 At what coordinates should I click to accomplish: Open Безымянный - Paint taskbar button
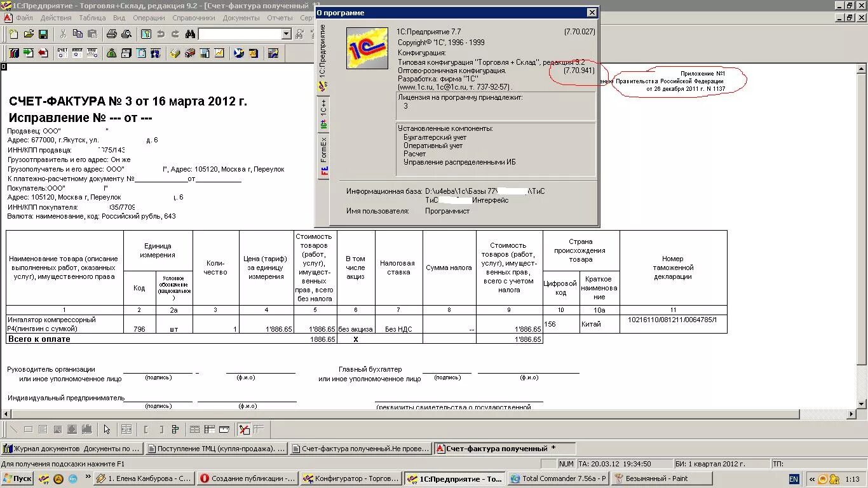click(661, 478)
